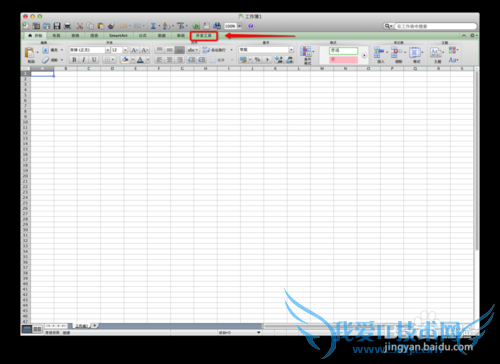Open the font size dropdown

(x=125, y=50)
